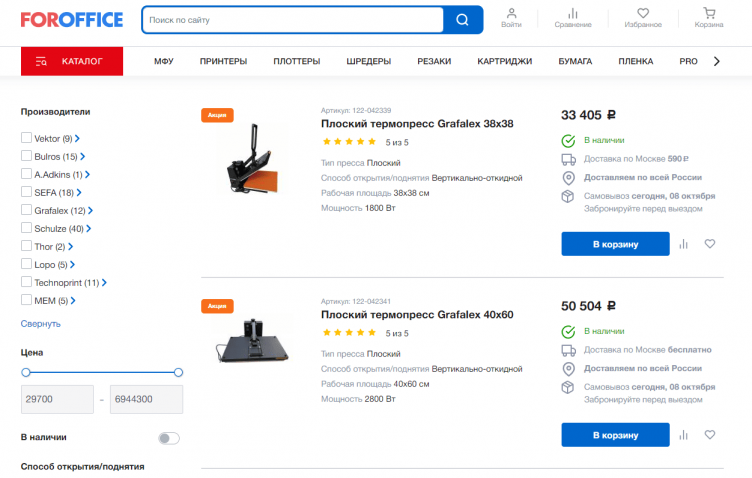Viewport: 752px width, 478px height.
Task: Check the Vektor manufacturer checkbox
Action: [x=27, y=139]
